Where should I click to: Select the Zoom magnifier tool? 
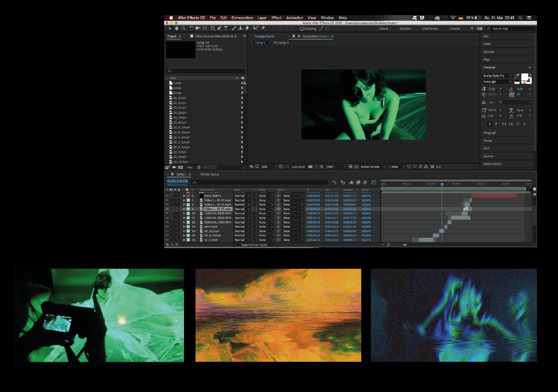click(183, 28)
